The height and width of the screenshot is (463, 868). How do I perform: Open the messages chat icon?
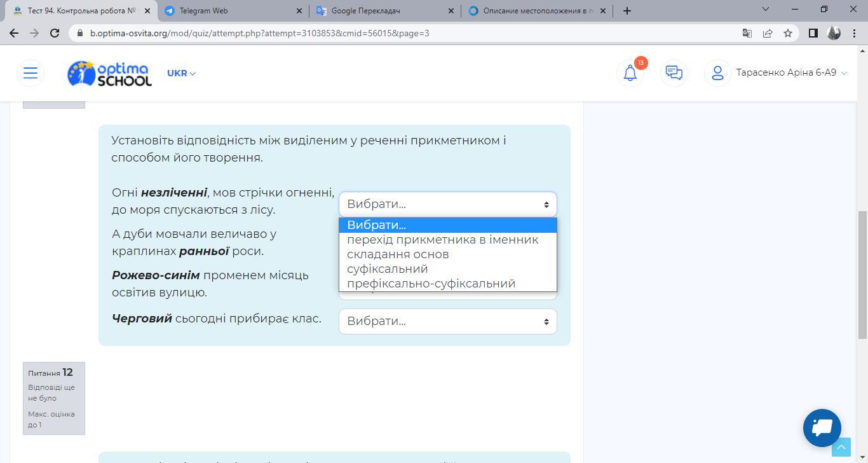pyautogui.click(x=674, y=73)
